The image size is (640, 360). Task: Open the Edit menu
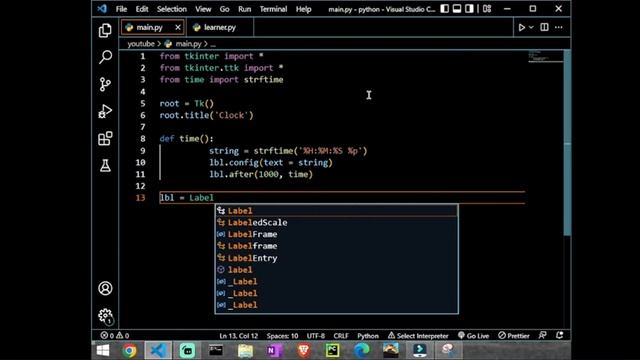coord(142,9)
